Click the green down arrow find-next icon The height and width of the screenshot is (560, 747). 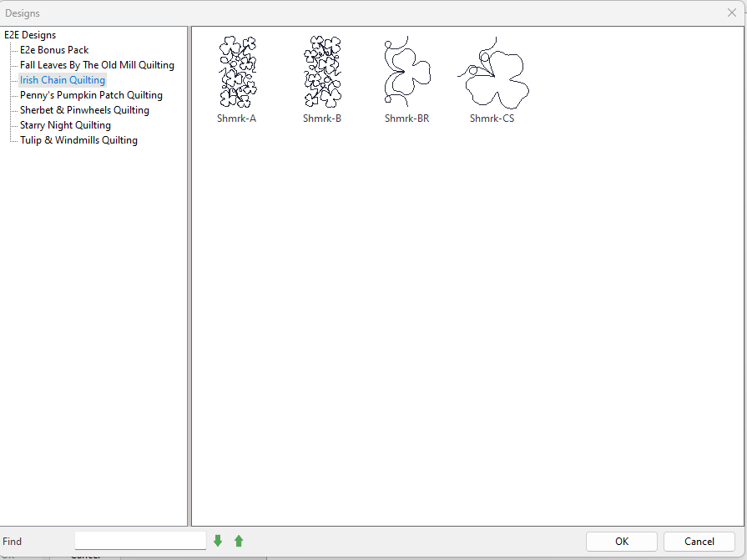click(x=218, y=541)
